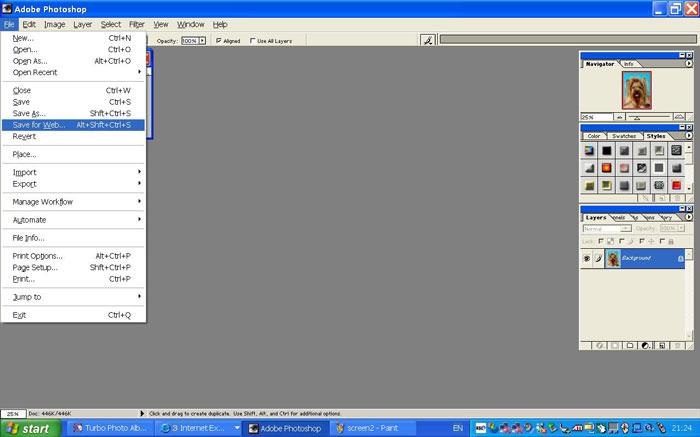Open the Navigator panel flyout menu arrow
This screenshot has height=437, width=700.
click(688, 64)
